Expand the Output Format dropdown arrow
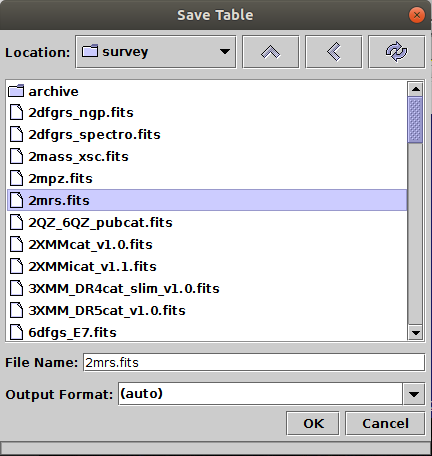 [x=414, y=394]
